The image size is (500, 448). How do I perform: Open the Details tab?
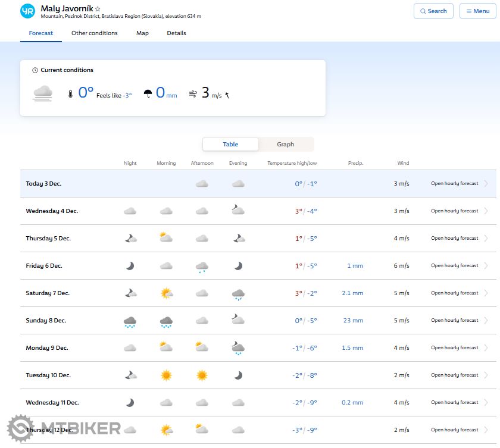tap(176, 33)
